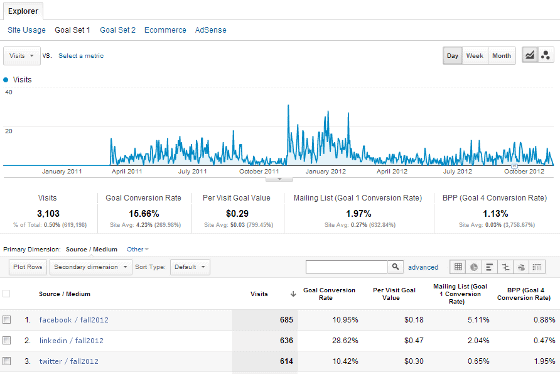Viewport: 560px width, 374px height.
Task: Click the Visits sort arrow
Action: 293,294
